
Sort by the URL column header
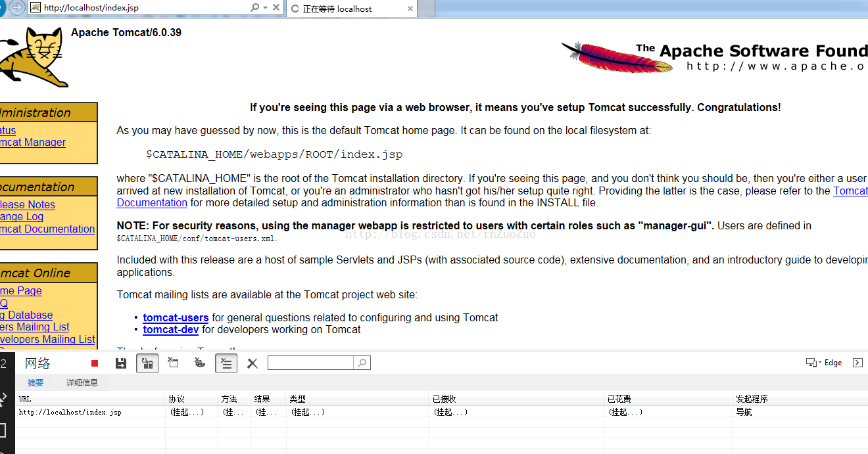point(90,399)
